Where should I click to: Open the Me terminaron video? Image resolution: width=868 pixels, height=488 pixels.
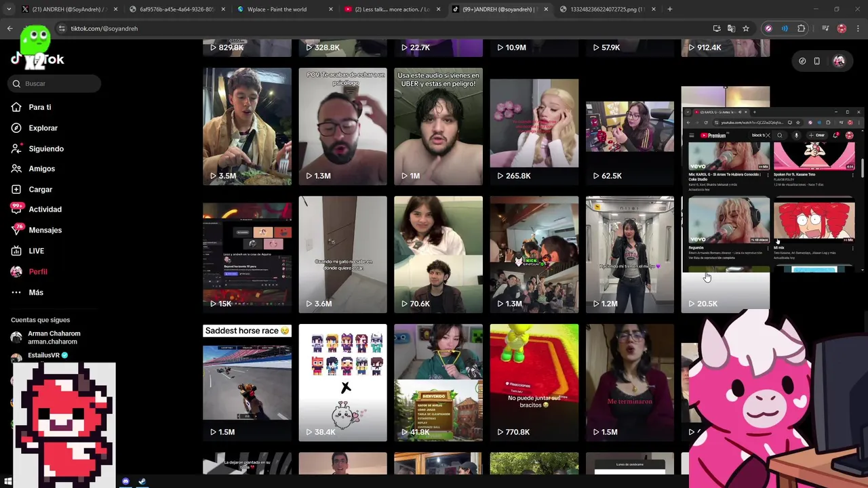pos(630,383)
